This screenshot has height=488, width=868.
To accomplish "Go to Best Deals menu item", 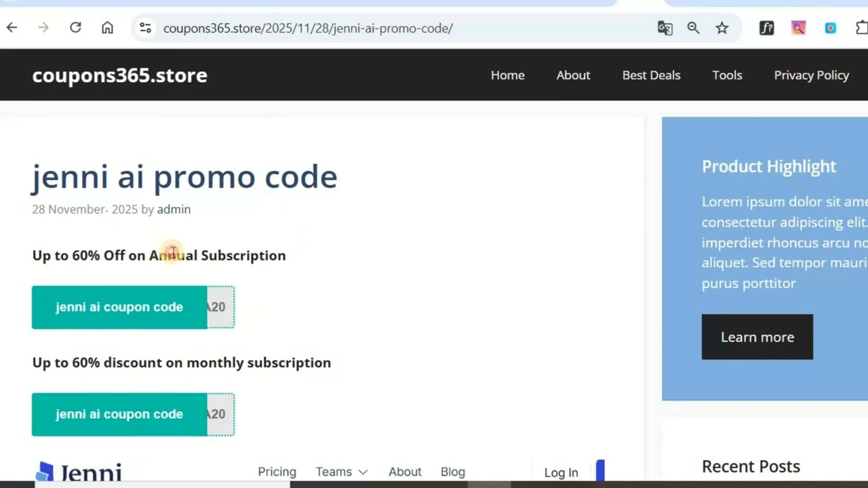I will coord(651,75).
